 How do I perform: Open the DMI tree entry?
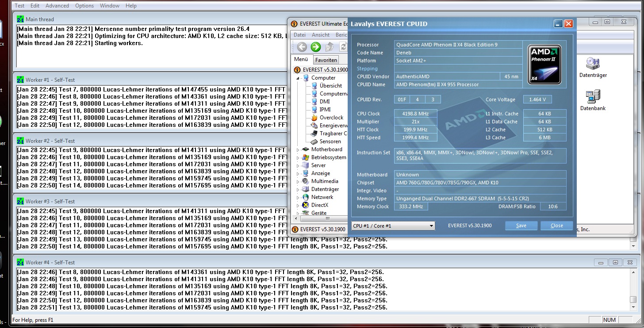[325, 102]
